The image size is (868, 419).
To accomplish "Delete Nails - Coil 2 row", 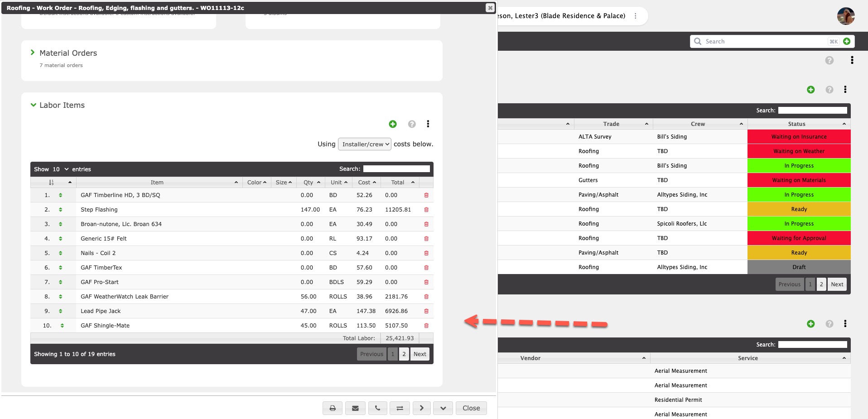I will click(x=426, y=253).
